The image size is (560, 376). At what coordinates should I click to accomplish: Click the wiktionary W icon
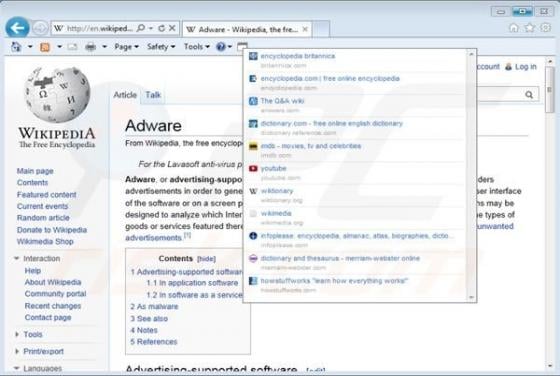coord(253,191)
